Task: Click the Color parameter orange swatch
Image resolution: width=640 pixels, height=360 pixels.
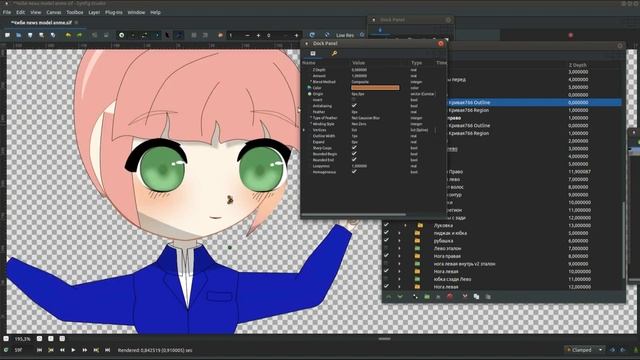Action: coord(376,88)
